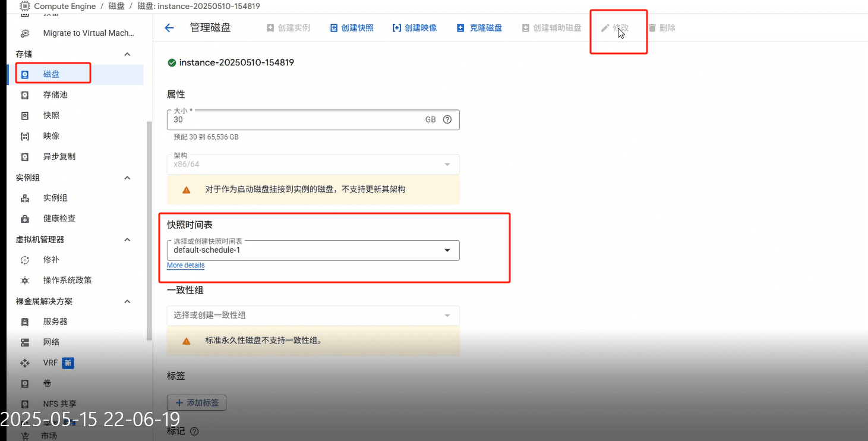Open 操作系统政策 in the sidebar

pos(67,281)
